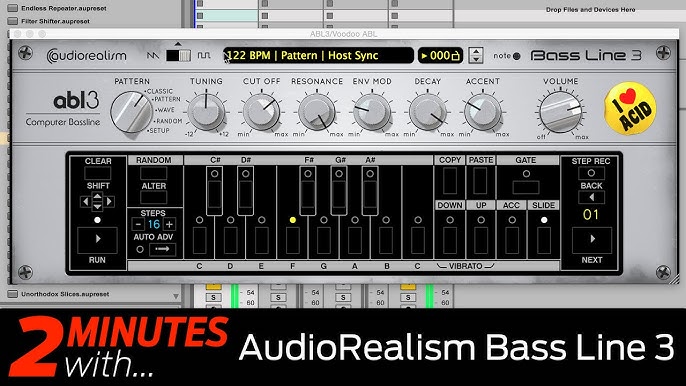Toggle the waveform selector switch
Image resolution: width=686 pixels, height=386 pixels.
[178, 56]
